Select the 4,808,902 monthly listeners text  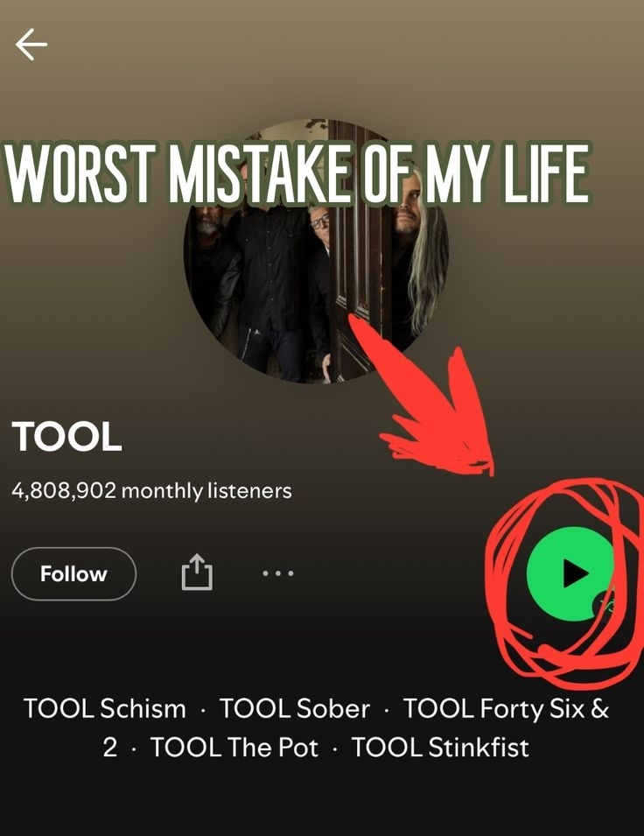click(151, 491)
